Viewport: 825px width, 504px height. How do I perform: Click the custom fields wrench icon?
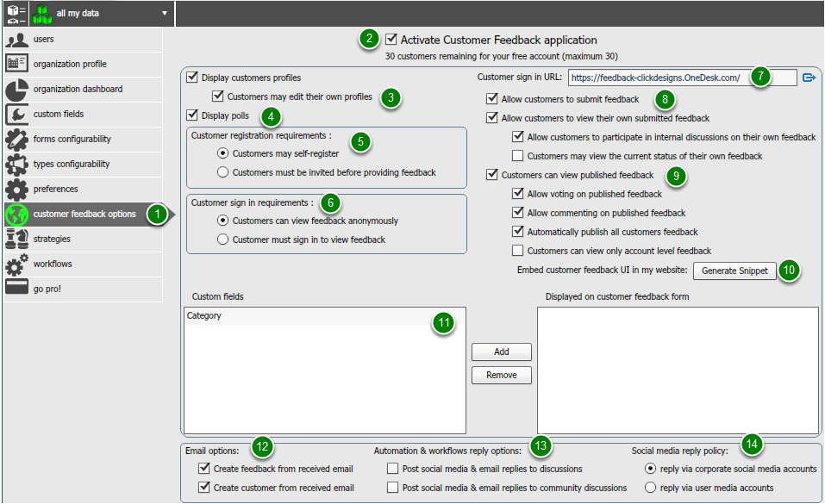coord(16,114)
